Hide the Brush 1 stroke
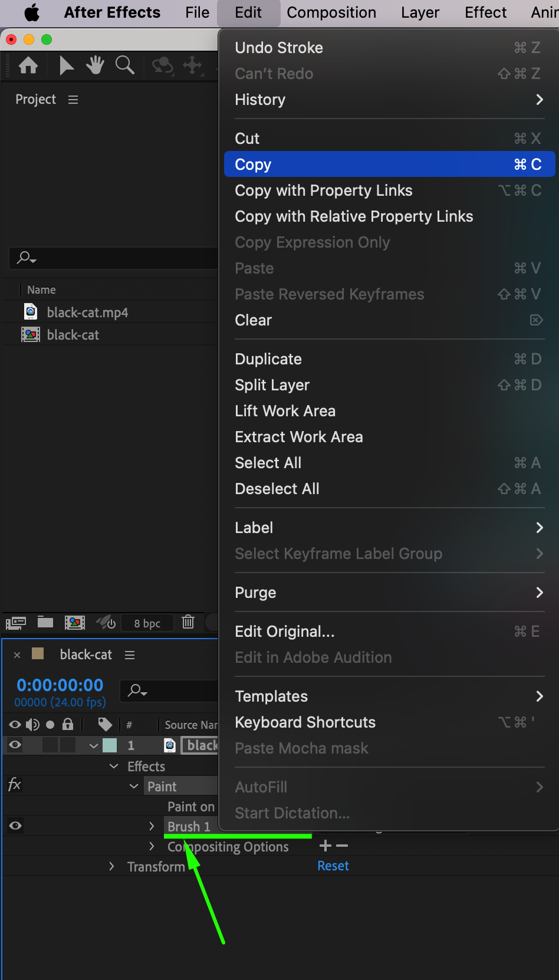 point(15,826)
